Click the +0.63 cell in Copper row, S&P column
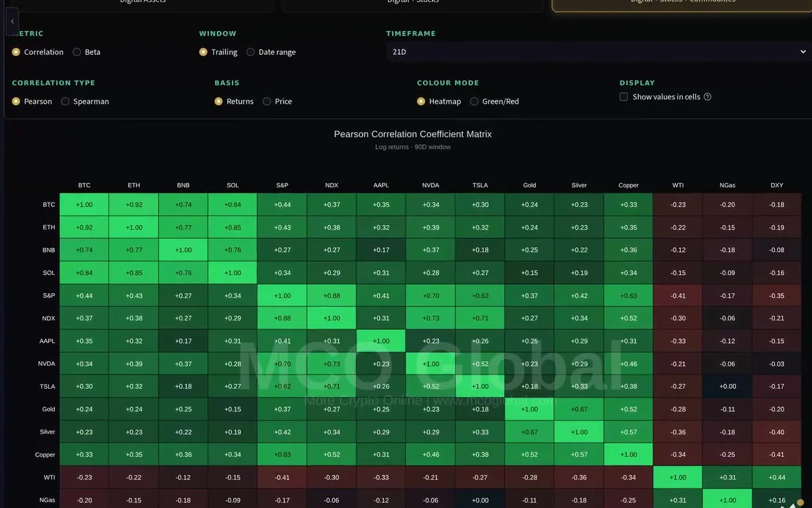The height and width of the screenshot is (508, 812). point(282,455)
